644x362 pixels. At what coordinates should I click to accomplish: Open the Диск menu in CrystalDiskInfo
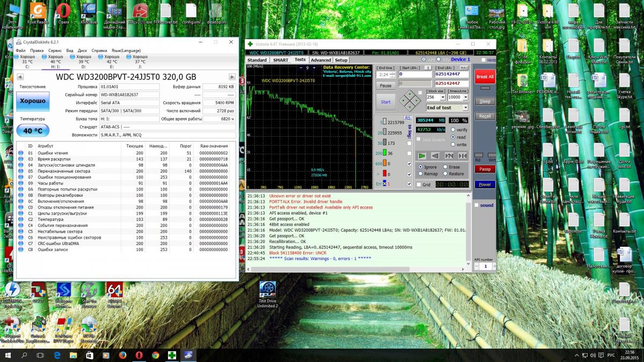click(x=82, y=50)
